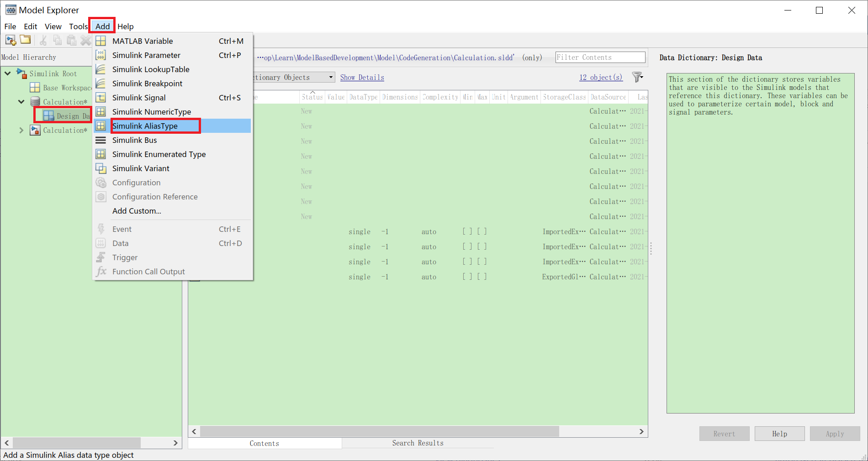Click the Simulink AliasType menu icon

[x=101, y=126]
